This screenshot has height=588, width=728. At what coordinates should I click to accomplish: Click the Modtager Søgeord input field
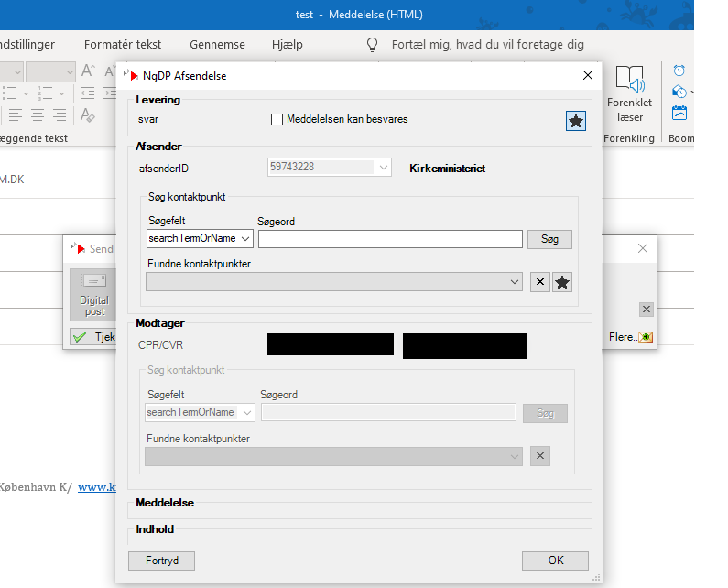click(388, 412)
